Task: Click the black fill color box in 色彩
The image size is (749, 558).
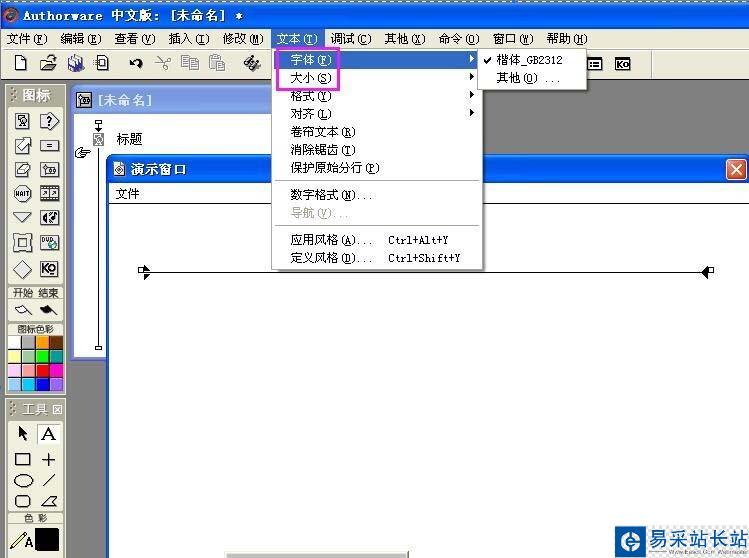Action: pyautogui.click(x=47, y=540)
